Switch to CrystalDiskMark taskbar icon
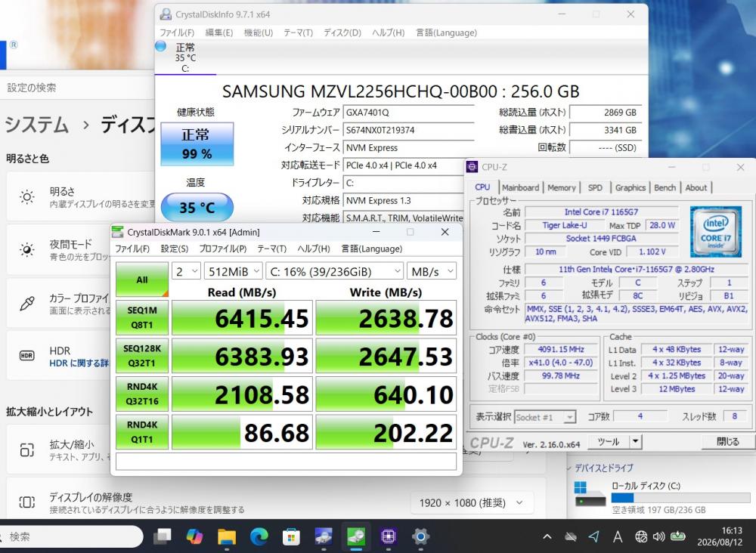This screenshot has height=553, width=756. (356, 536)
